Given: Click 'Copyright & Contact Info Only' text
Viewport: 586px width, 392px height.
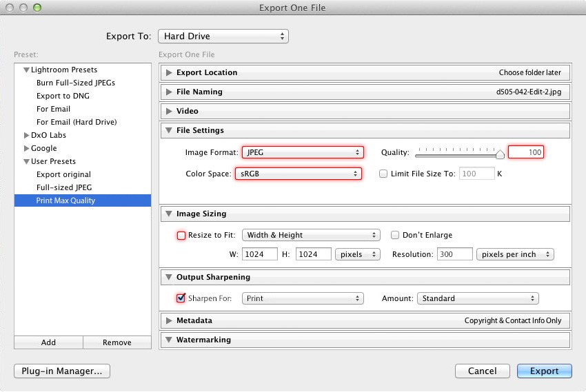Looking at the screenshot, I should pos(513,320).
